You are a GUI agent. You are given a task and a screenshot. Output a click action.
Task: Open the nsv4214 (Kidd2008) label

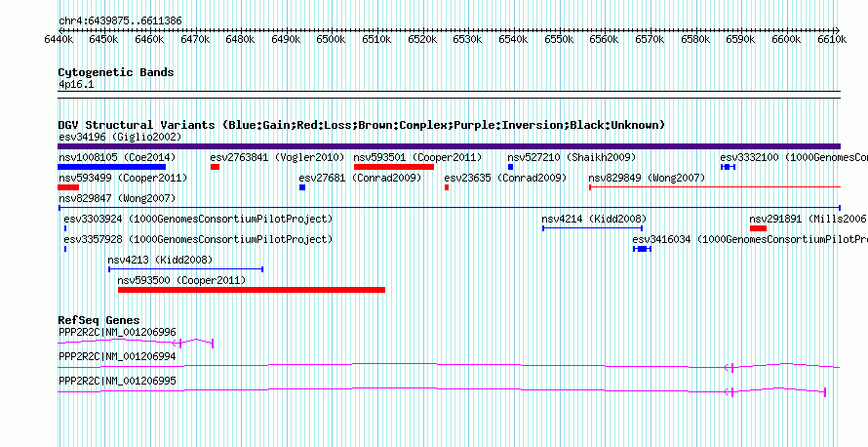click(x=595, y=219)
